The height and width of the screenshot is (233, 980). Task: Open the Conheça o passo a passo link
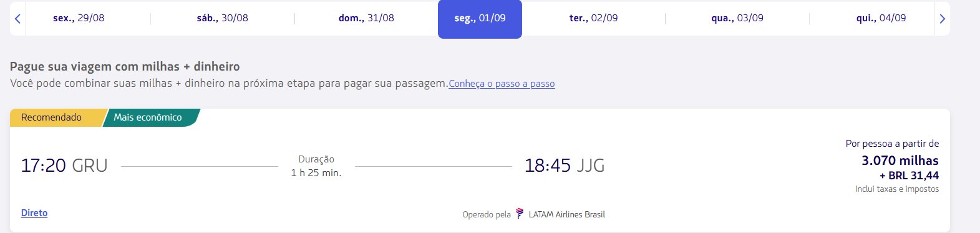[x=502, y=84]
